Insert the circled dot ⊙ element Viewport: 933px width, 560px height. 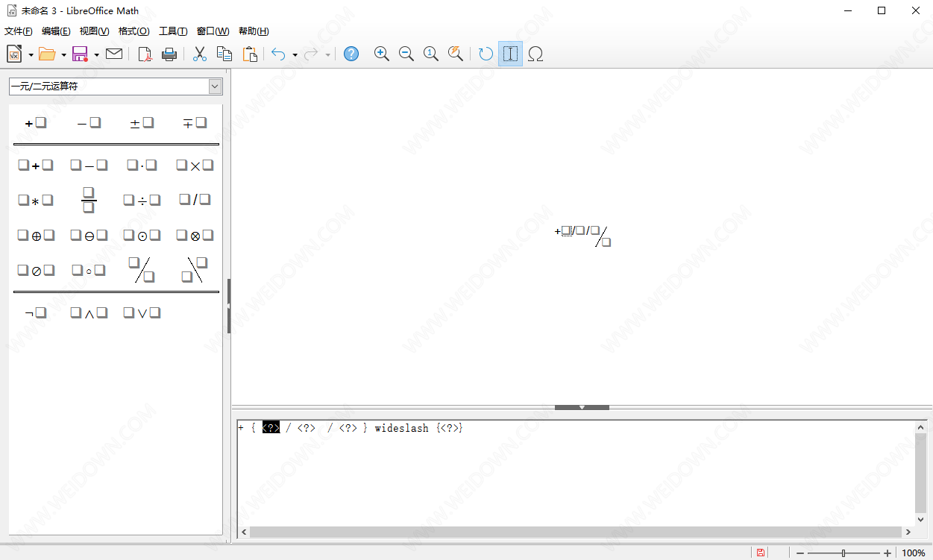point(142,236)
